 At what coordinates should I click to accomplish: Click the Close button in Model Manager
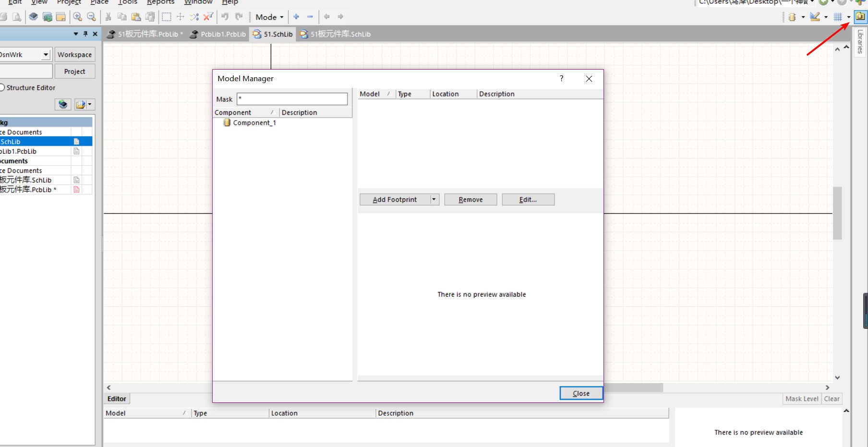point(581,393)
